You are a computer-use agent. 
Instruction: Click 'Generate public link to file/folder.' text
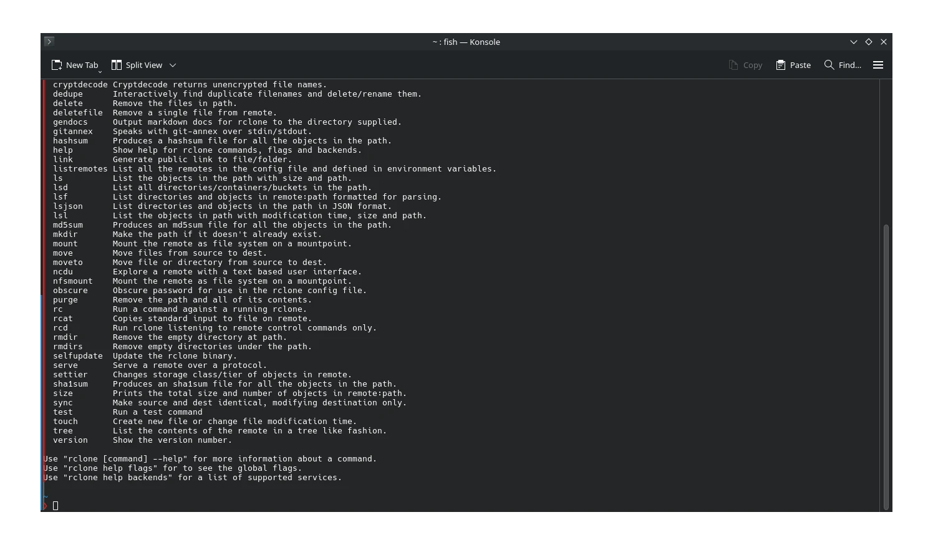tap(202, 160)
